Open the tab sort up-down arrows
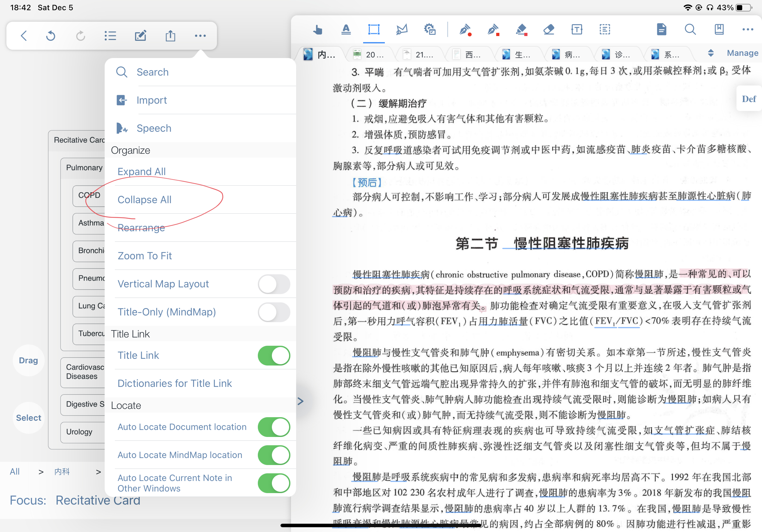This screenshot has width=762, height=532. [711, 53]
